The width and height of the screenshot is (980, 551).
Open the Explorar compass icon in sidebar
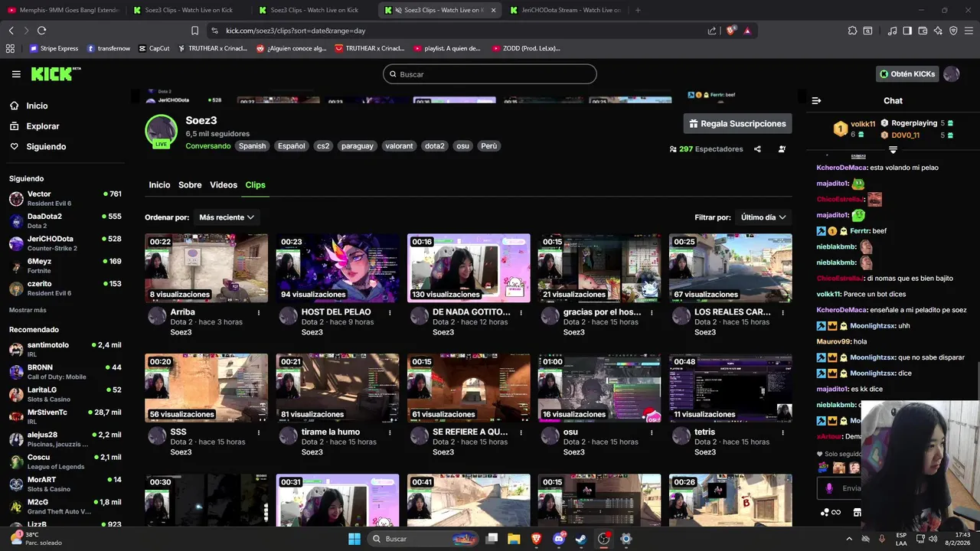[x=15, y=126]
